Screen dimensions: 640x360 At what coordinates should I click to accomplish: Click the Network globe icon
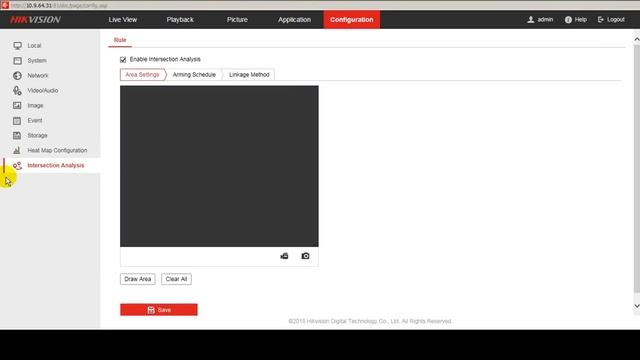coord(17,76)
